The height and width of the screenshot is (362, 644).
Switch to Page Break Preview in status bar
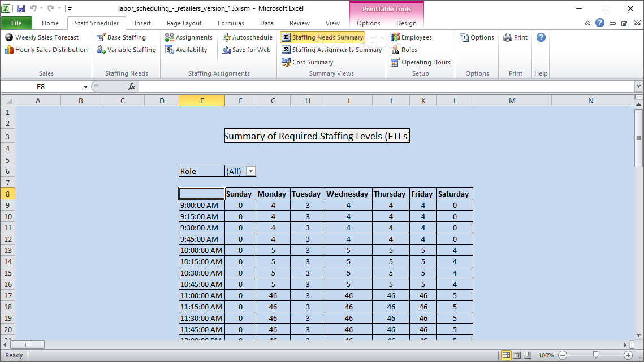528,355
